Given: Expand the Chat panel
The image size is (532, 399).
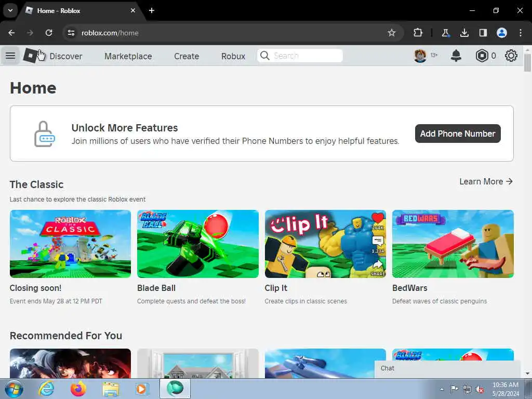Looking at the screenshot, I should point(447,369).
